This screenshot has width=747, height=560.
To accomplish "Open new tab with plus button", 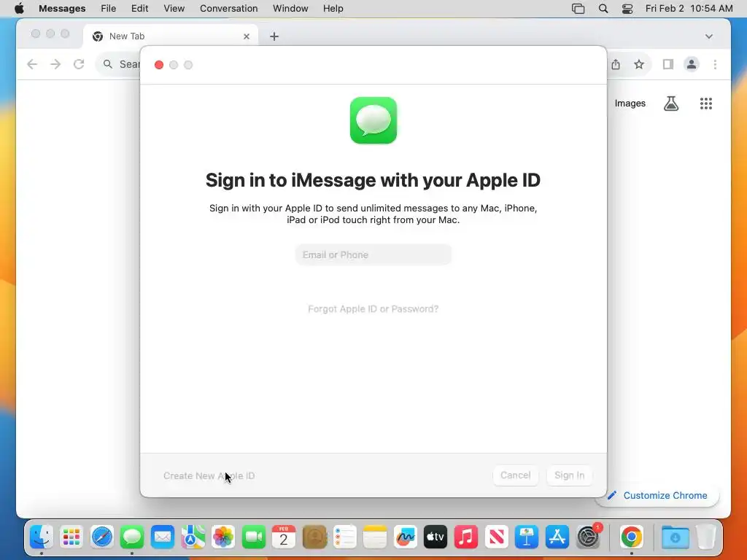I will pyautogui.click(x=274, y=36).
